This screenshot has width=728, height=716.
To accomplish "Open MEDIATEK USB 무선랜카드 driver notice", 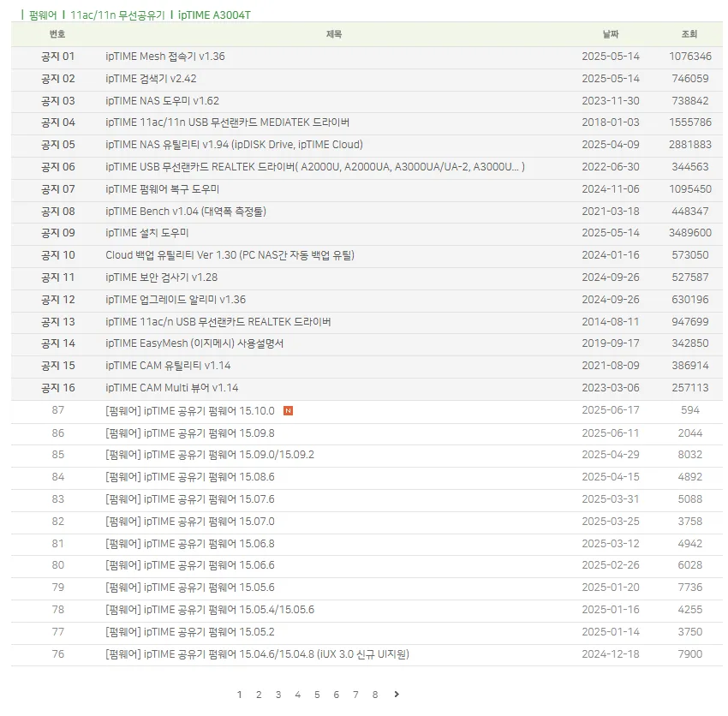I will (227, 122).
